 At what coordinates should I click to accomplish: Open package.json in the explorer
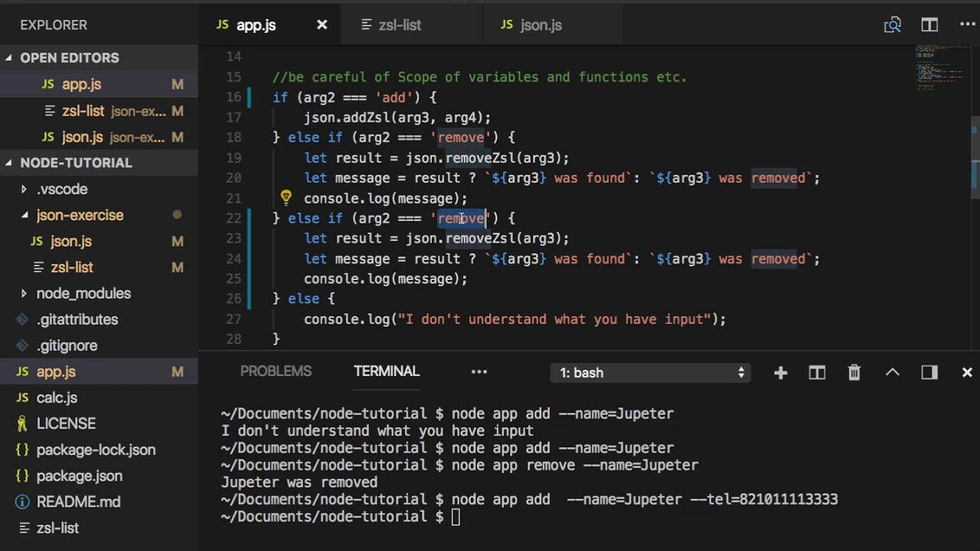click(x=79, y=476)
